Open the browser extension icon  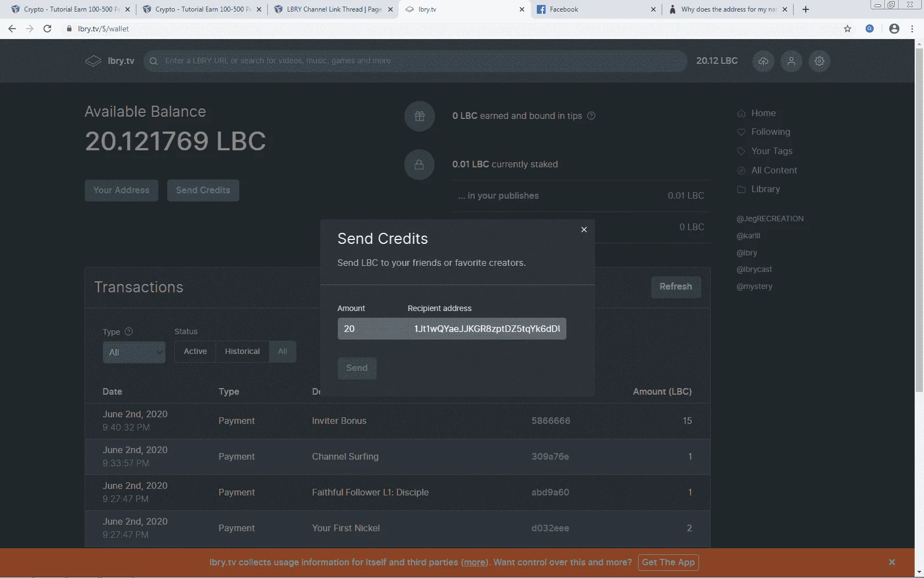pos(870,29)
